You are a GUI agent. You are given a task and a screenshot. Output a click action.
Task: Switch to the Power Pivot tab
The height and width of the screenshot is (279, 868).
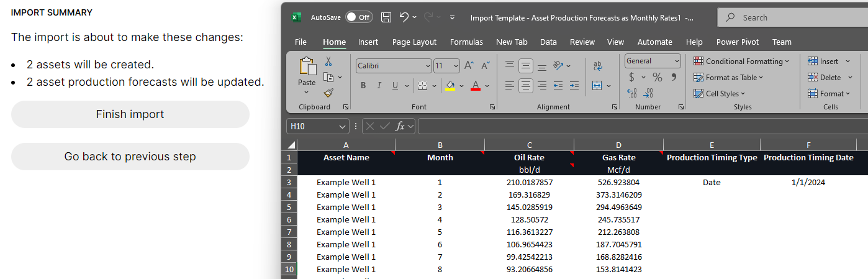(738, 42)
